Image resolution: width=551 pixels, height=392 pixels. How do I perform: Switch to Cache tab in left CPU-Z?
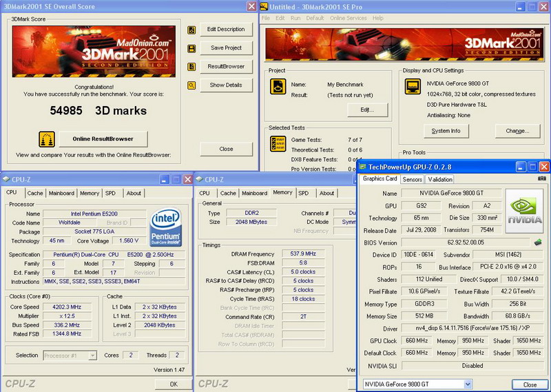(35, 194)
